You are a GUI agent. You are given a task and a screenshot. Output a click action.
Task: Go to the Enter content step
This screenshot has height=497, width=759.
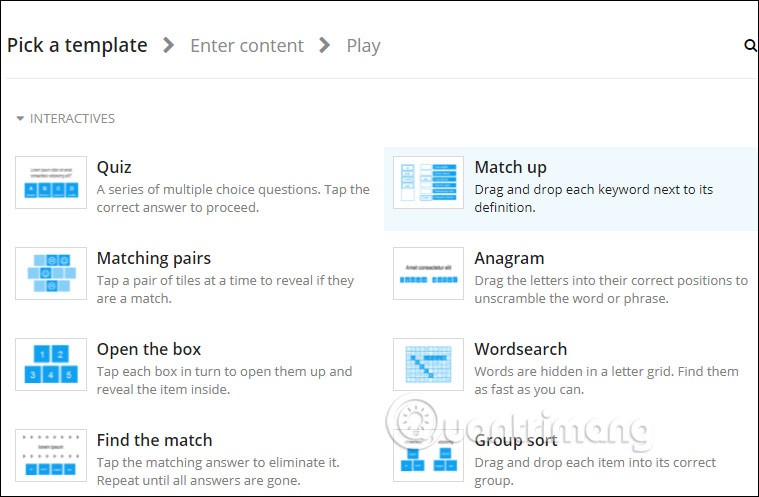pyautogui.click(x=246, y=45)
